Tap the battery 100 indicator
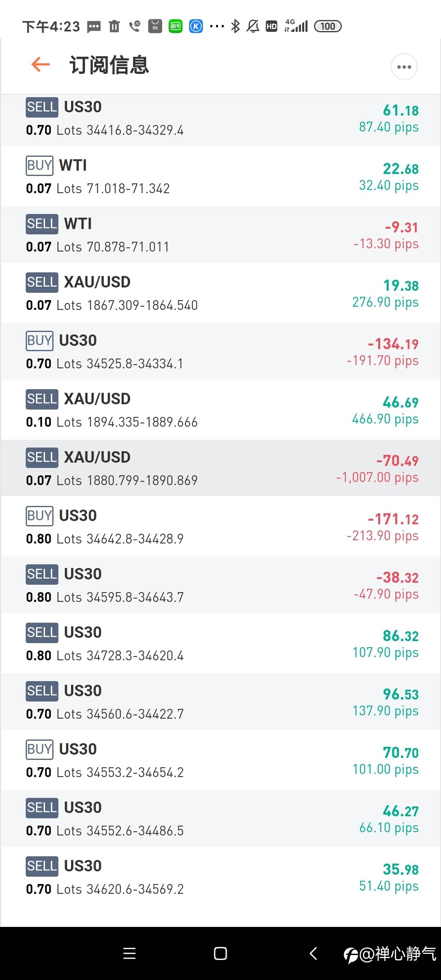This screenshot has height=980, width=441. click(x=327, y=27)
